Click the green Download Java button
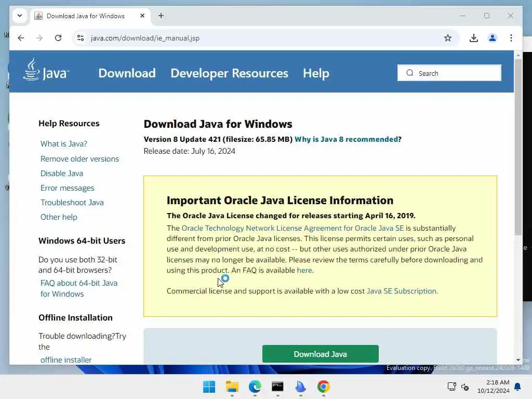Screen dimensions: 532x399 (x=320, y=354)
